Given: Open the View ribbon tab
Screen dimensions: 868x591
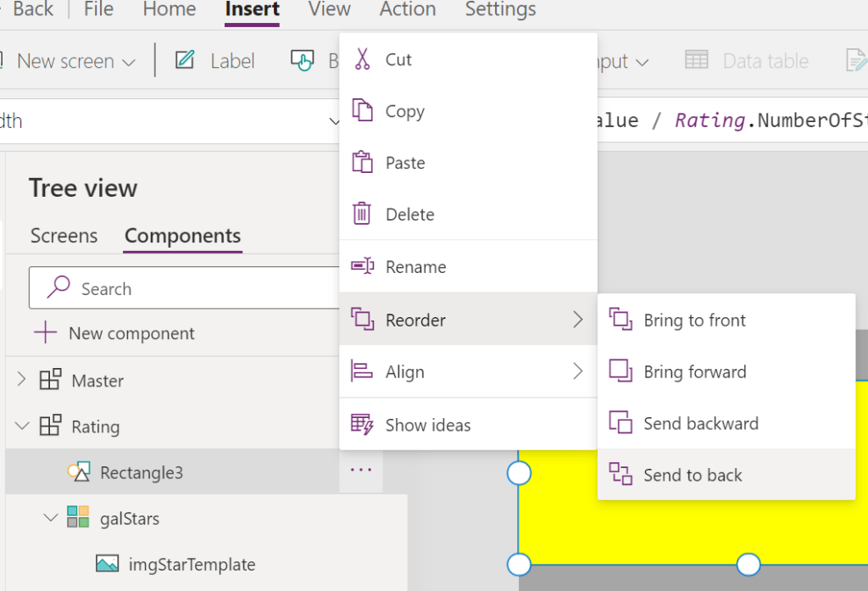Looking at the screenshot, I should [x=329, y=10].
